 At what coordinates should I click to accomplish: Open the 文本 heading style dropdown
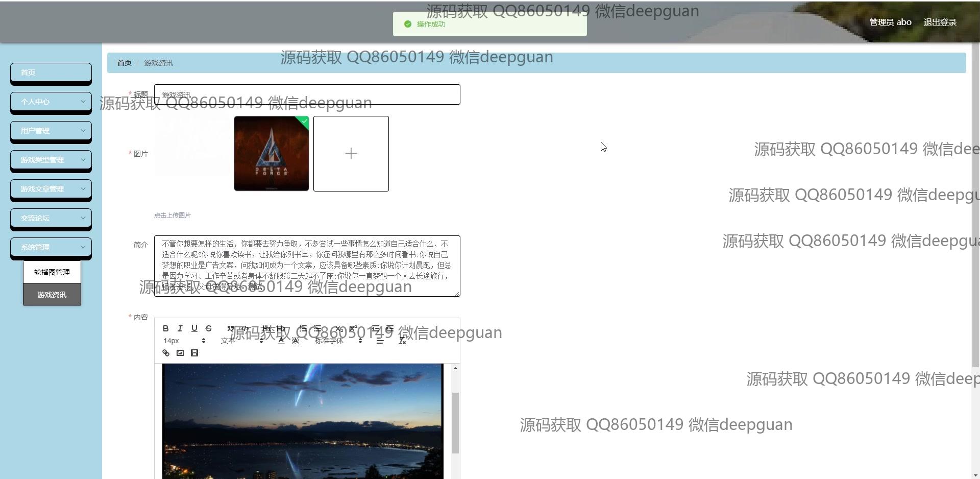pyautogui.click(x=242, y=341)
